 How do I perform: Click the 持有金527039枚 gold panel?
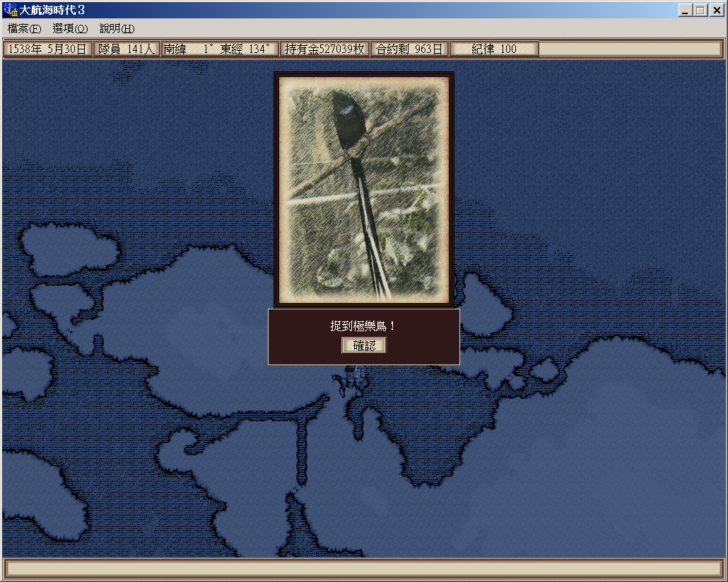[x=324, y=49]
